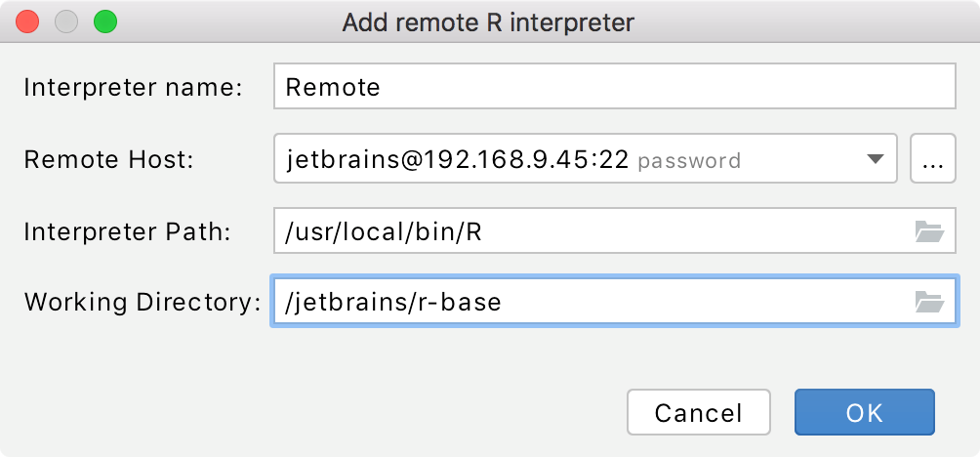980x457 pixels.
Task: Focus the Interpreter name text field
Action: pyautogui.click(x=613, y=87)
